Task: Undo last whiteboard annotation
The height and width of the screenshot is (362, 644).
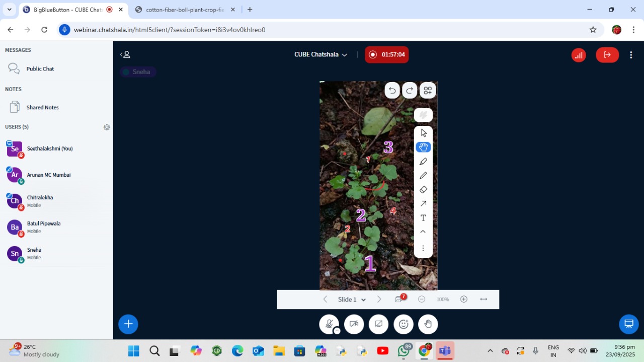Action: 392,91
